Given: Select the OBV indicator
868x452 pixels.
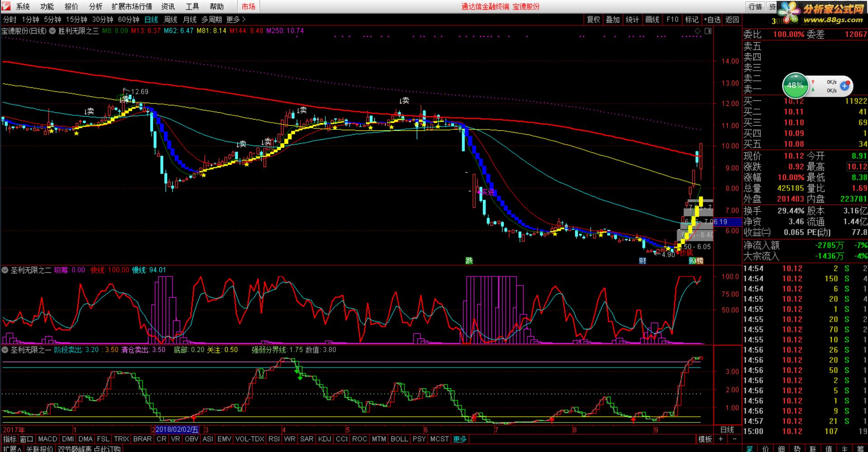Looking at the screenshot, I should (191, 439).
